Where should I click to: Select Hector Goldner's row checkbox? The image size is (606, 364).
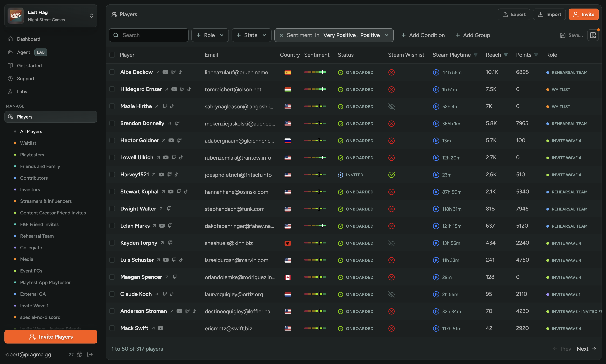[112, 140]
